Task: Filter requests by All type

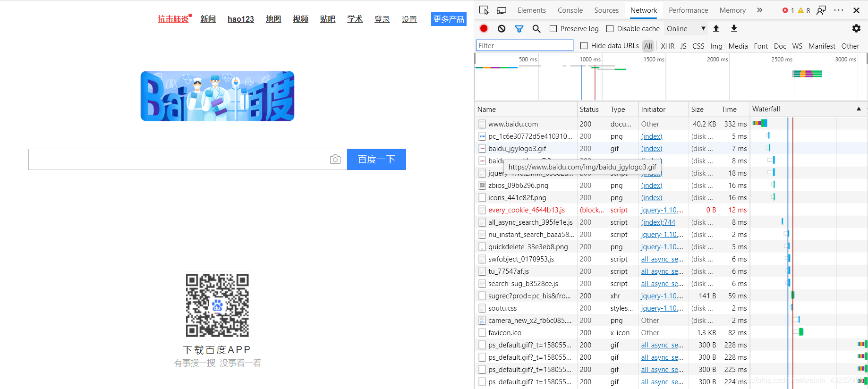Action: point(648,46)
